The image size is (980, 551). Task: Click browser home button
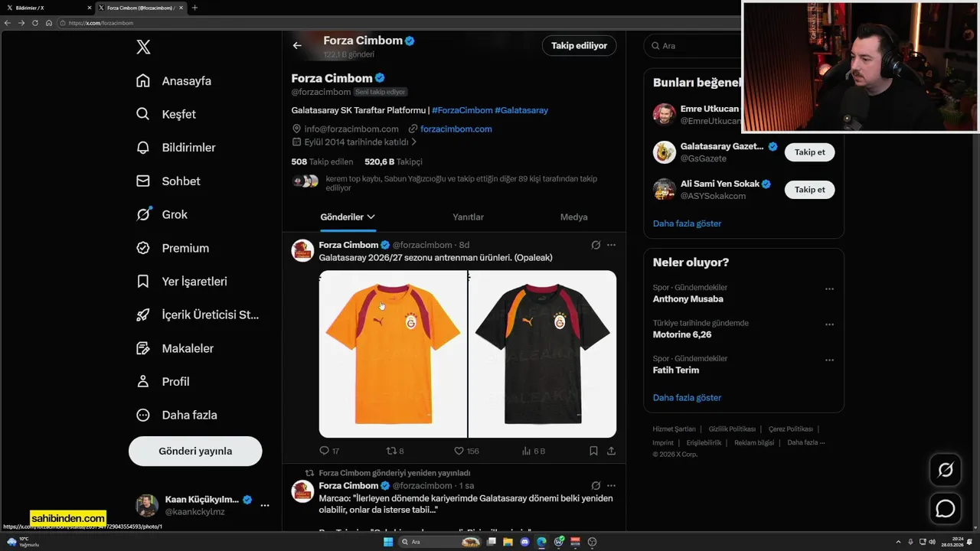coord(49,23)
